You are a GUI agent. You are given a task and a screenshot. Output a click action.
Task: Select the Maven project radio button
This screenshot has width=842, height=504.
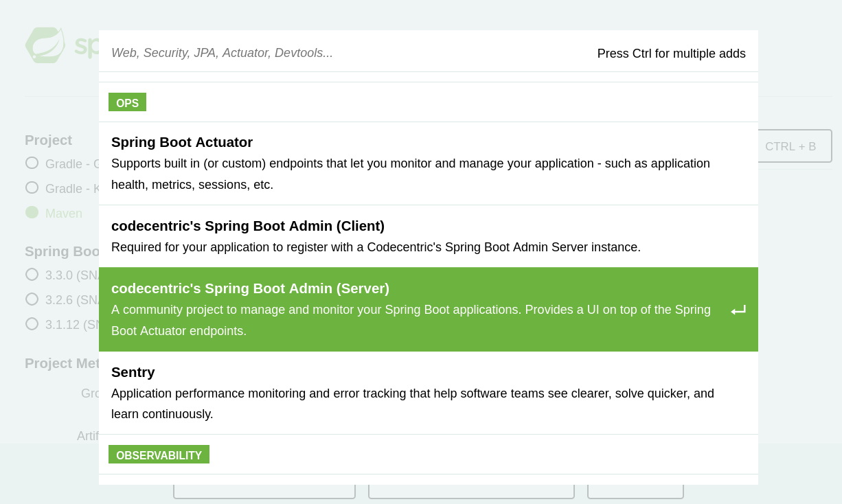32,212
